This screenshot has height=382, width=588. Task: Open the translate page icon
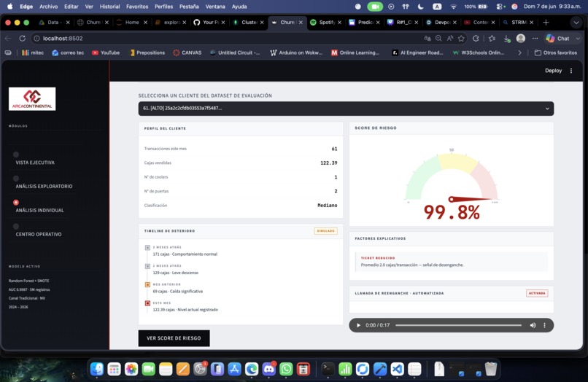[x=427, y=38]
